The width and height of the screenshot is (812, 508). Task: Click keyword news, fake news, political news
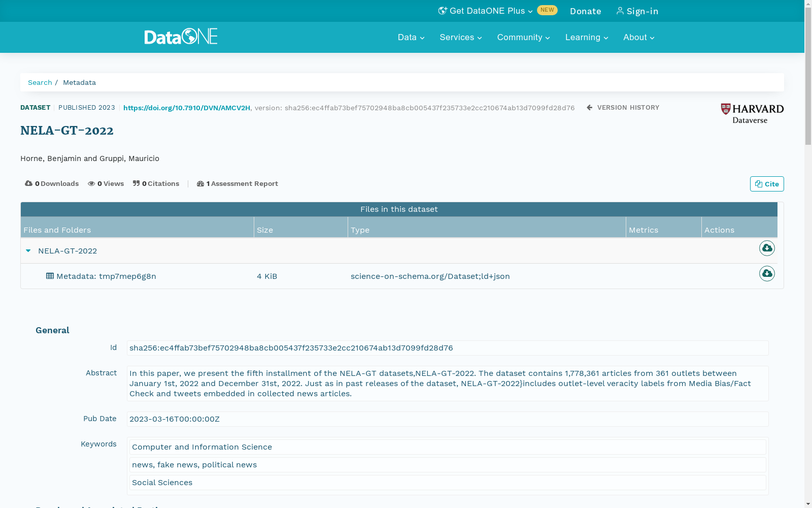coord(448,465)
